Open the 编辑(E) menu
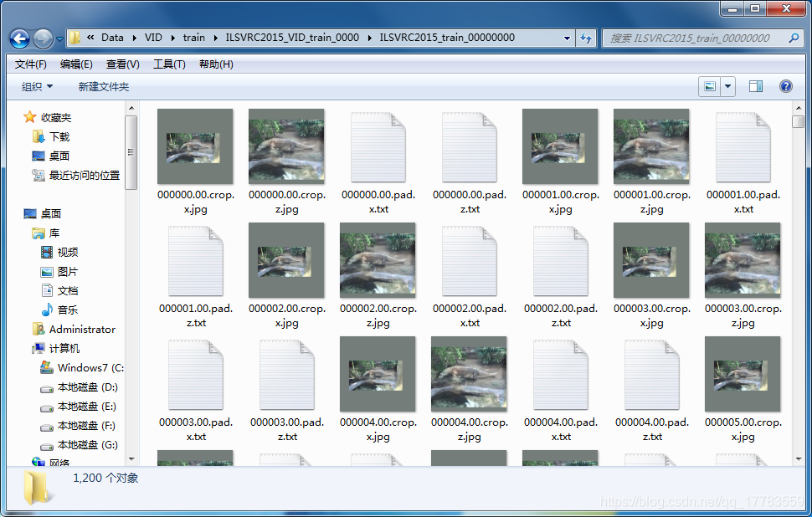 (76, 64)
